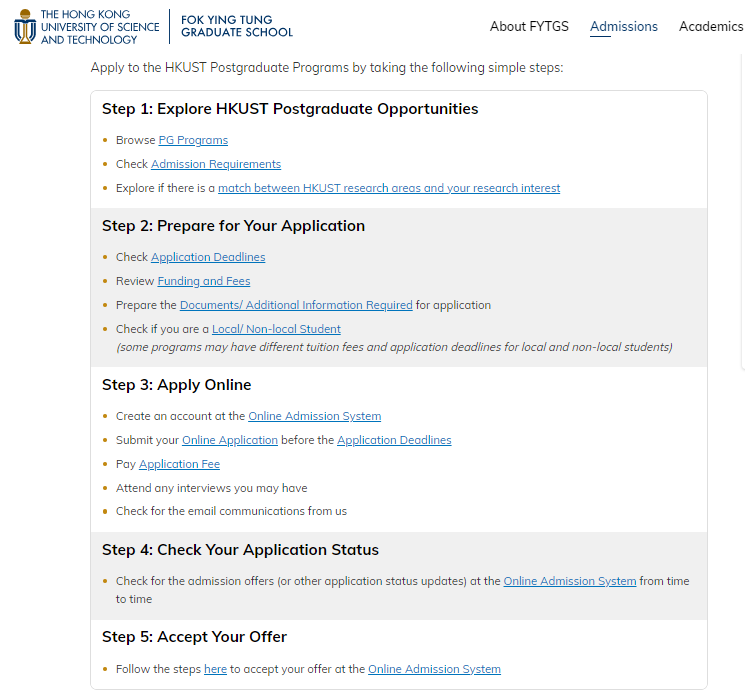The height and width of the screenshot is (693, 745).
Task: Open the Admission Requirements link
Action: [216, 164]
